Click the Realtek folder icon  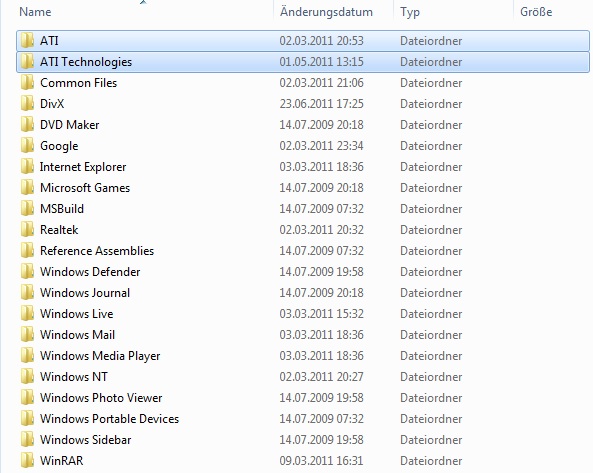pos(27,230)
